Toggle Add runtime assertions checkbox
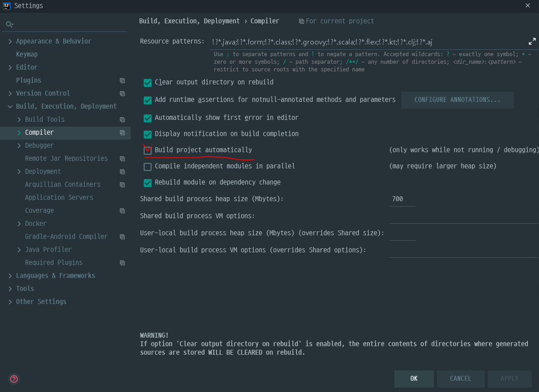The width and height of the screenshot is (539, 392). [147, 100]
